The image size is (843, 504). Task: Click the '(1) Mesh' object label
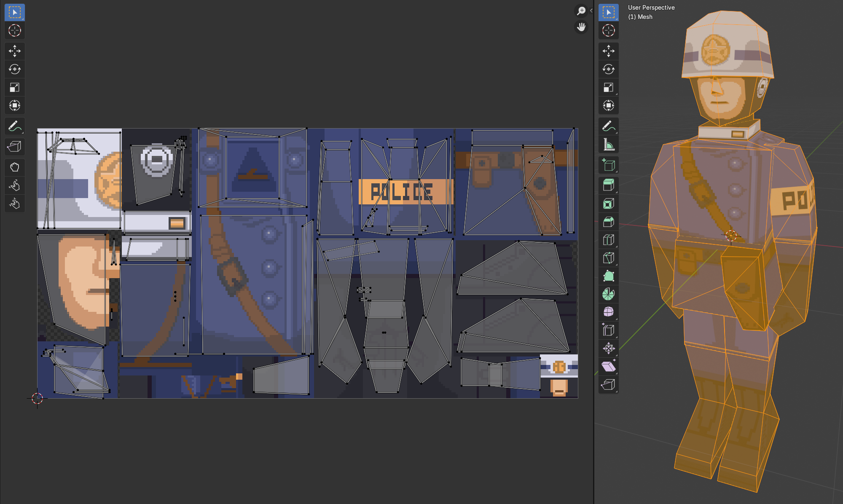click(640, 17)
